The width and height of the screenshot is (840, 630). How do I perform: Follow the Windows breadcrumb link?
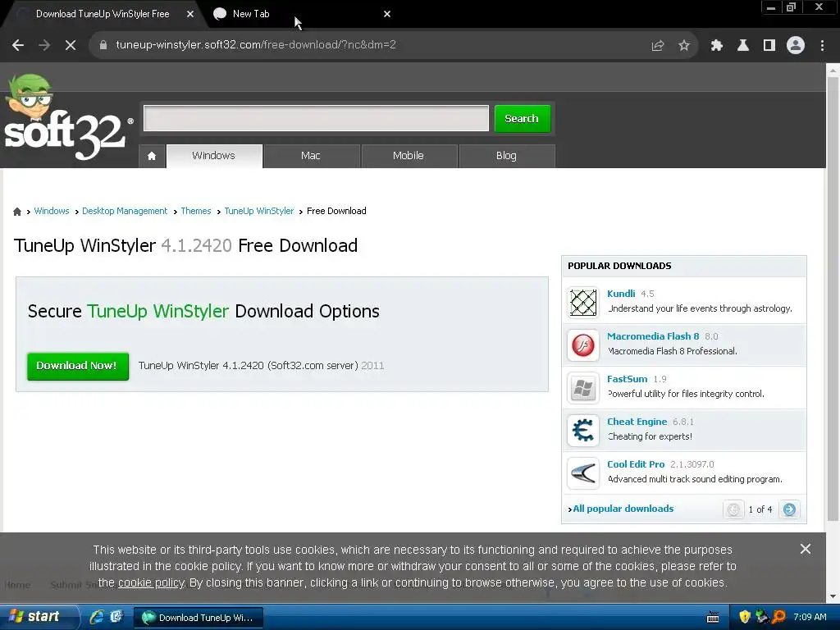pos(52,211)
